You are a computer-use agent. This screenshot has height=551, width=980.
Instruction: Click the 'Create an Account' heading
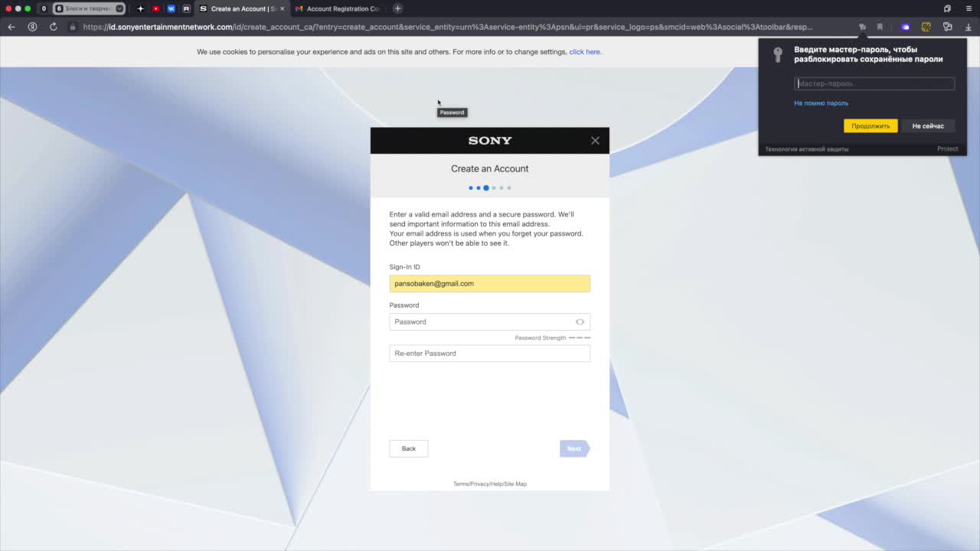490,168
